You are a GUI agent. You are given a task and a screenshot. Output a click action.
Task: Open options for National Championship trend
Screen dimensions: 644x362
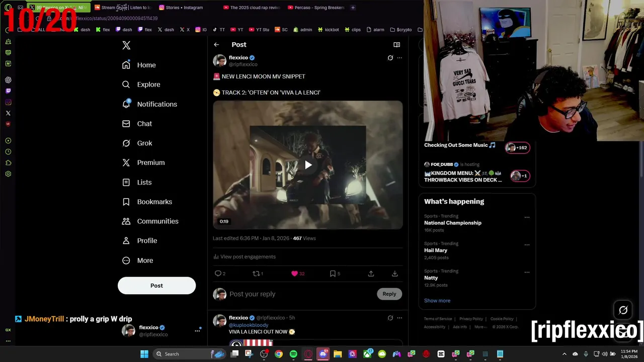point(527,218)
